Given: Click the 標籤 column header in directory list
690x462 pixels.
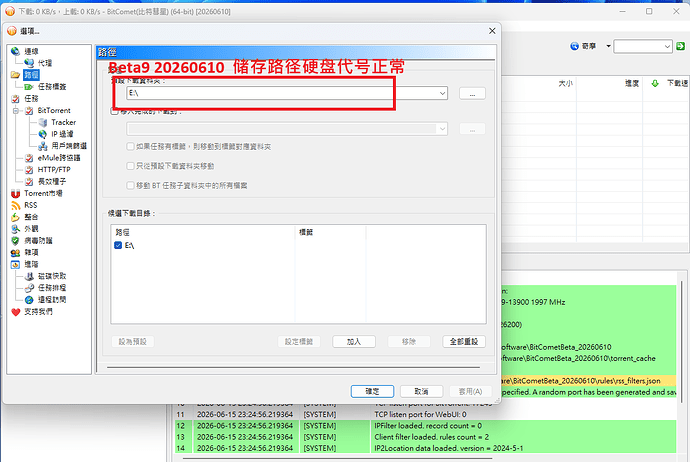Looking at the screenshot, I should point(330,232).
